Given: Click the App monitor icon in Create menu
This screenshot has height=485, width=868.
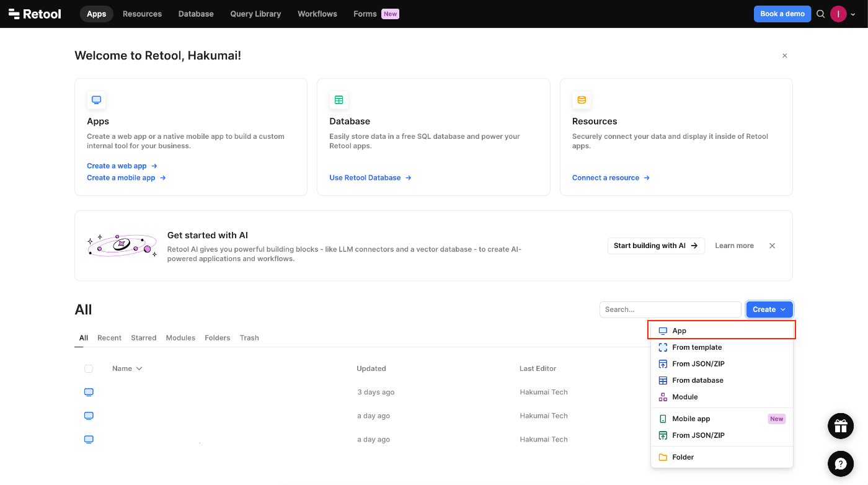Looking at the screenshot, I should (x=663, y=331).
